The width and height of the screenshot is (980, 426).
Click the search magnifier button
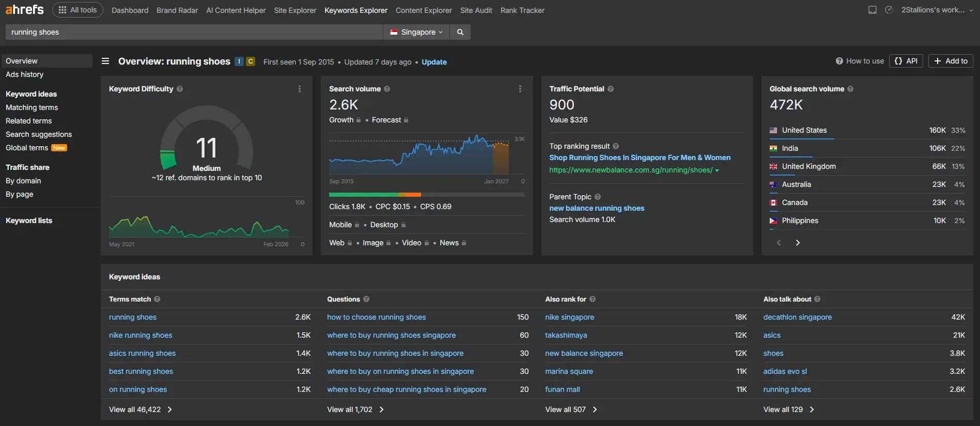(x=460, y=32)
